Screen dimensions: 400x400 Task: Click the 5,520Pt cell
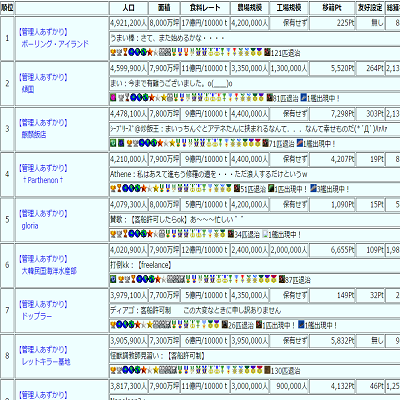[332, 68]
